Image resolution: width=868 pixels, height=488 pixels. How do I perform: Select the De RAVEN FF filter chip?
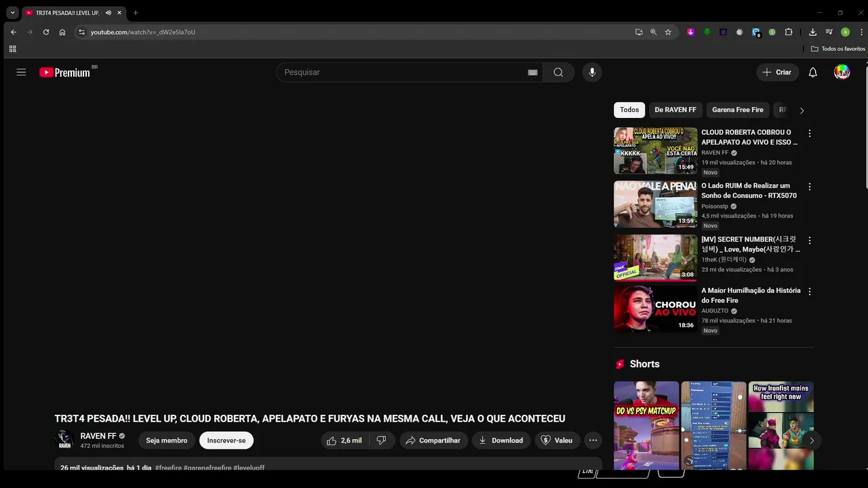coord(675,110)
